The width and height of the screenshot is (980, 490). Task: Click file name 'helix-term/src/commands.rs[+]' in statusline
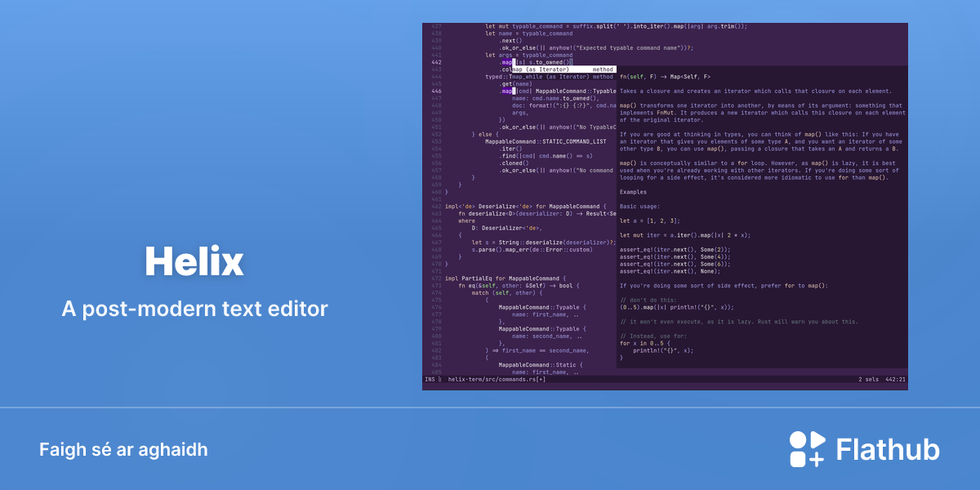(497, 380)
